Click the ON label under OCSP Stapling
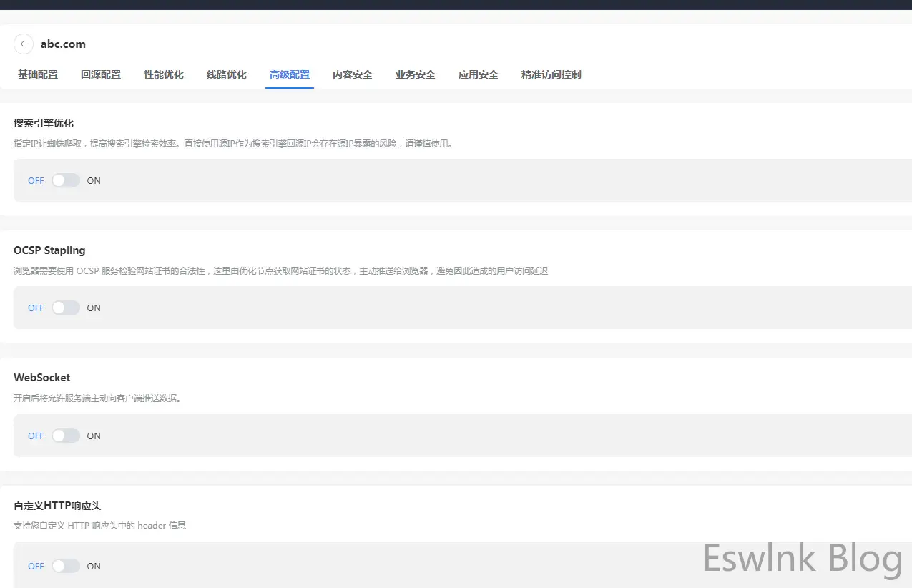912x588 pixels. pyautogui.click(x=94, y=308)
